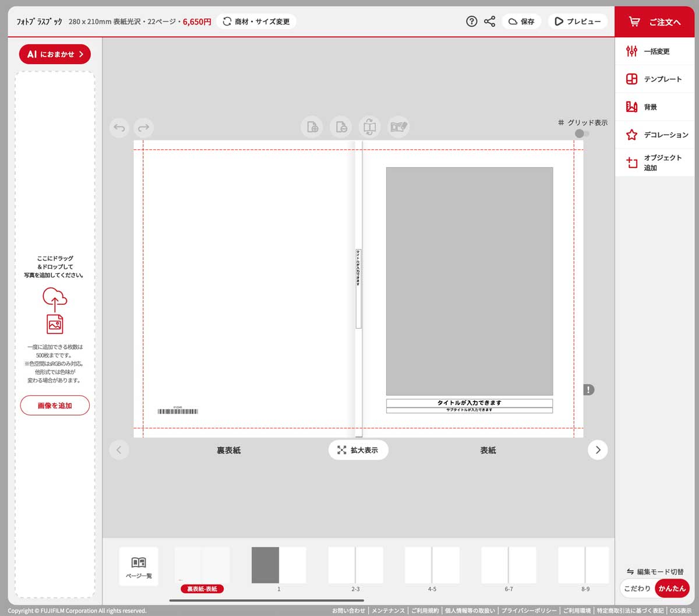The height and width of the screenshot is (616, 699).
Task: Toggle the グリッド表示 switch
Action: pos(581,134)
